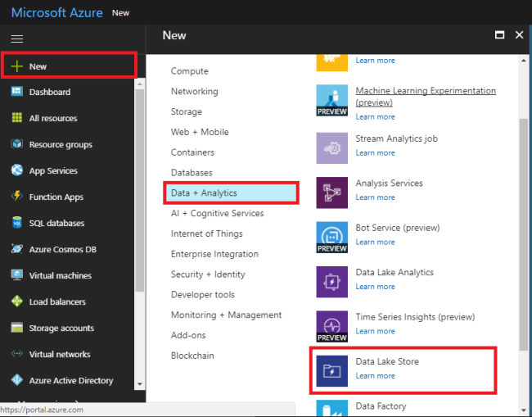The width and height of the screenshot is (532, 417).
Task: Click the green plus New button
Action: [16, 66]
